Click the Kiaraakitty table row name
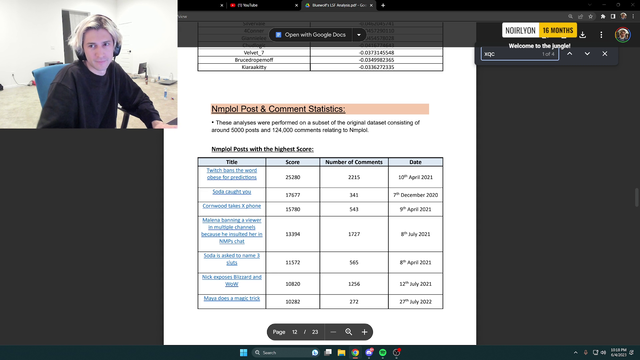 [254, 67]
